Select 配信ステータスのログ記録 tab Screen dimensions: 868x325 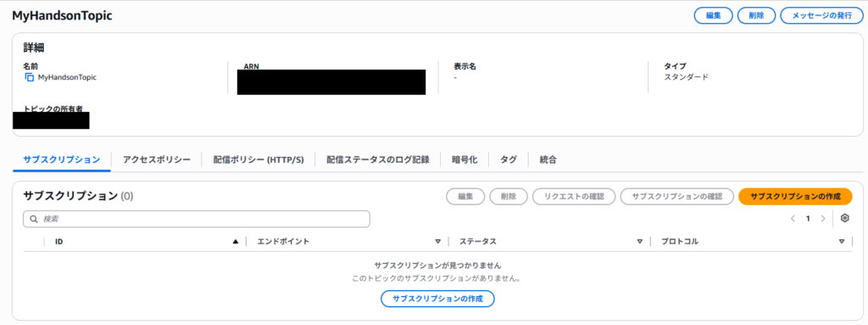coord(378,160)
